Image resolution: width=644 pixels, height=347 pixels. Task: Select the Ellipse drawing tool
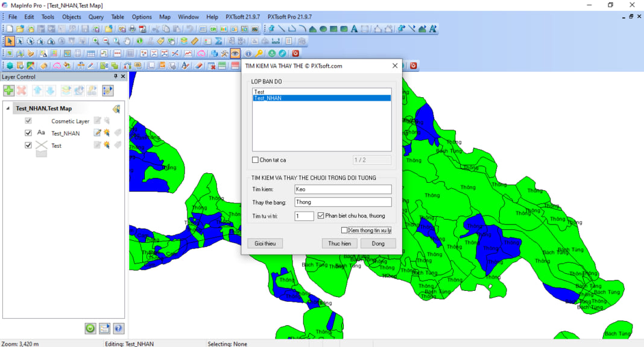(323, 29)
